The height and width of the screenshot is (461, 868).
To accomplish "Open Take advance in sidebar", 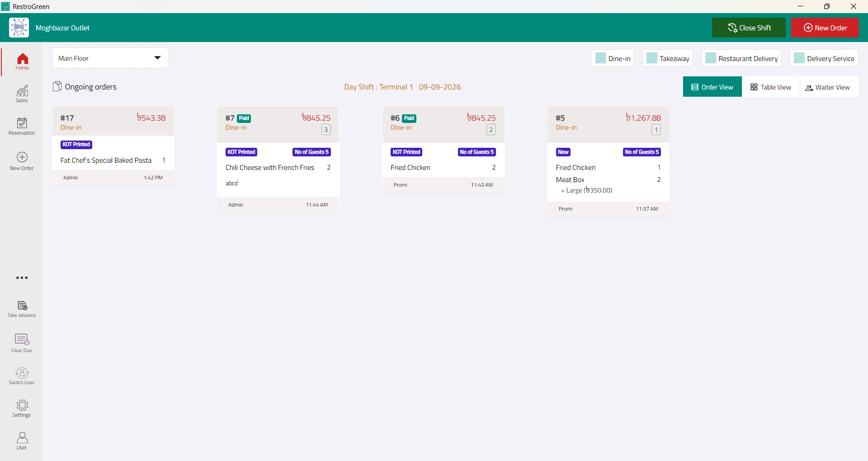I will tap(22, 310).
